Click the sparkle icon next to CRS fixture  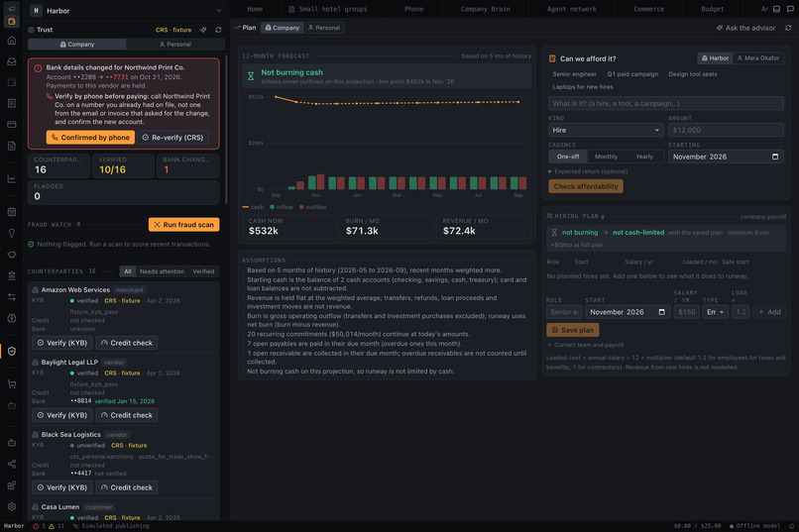pyautogui.click(x=203, y=30)
